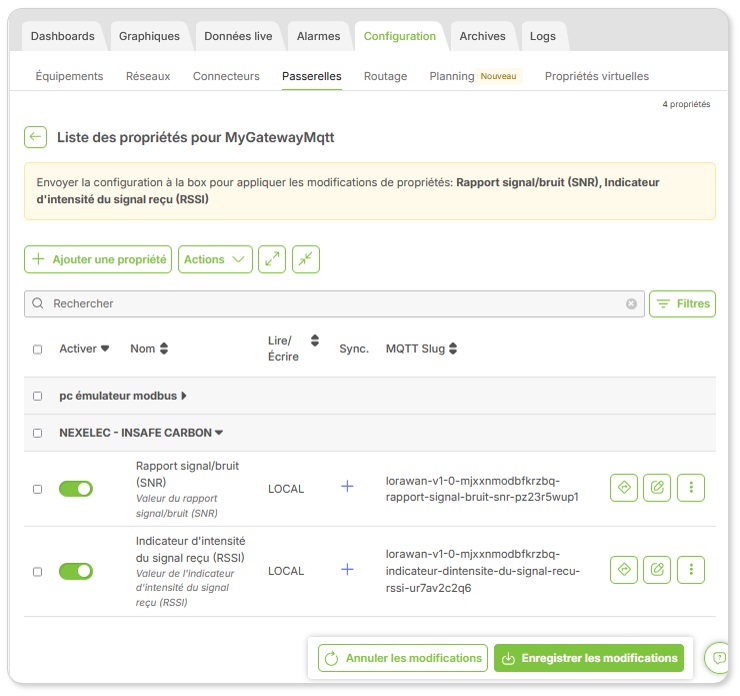The width and height of the screenshot is (740, 696).
Task: Go to the Équipements sub-tab
Action: (69, 76)
